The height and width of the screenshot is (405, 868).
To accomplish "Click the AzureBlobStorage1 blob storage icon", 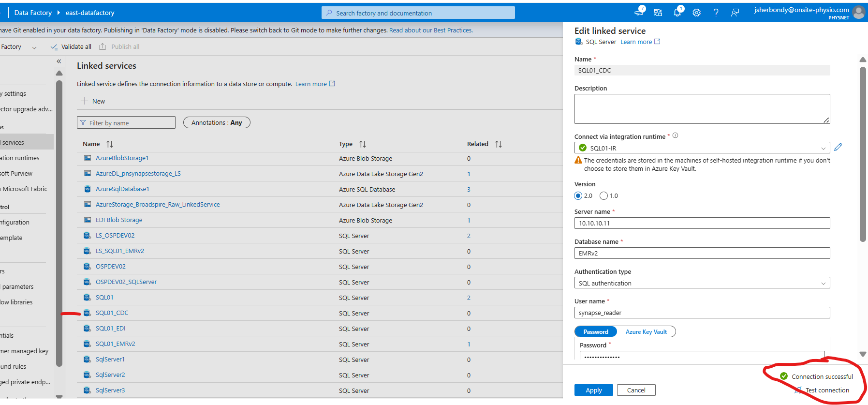I will pyautogui.click(x=88, y=158).
